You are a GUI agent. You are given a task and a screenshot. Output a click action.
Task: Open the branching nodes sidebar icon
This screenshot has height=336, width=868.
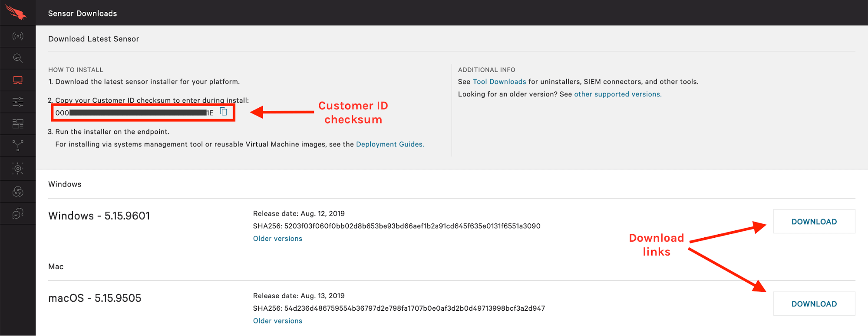(18, 146)
